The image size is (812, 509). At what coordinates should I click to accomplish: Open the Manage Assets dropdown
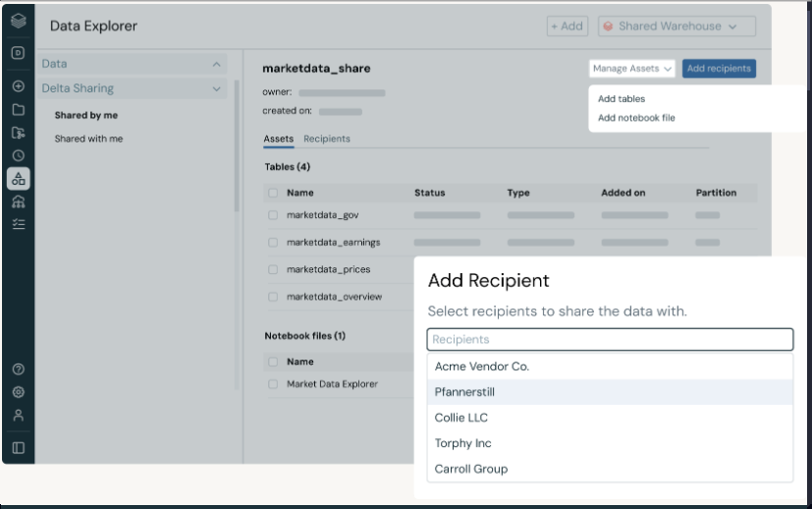pyautogui.click(x=632, y=69)
